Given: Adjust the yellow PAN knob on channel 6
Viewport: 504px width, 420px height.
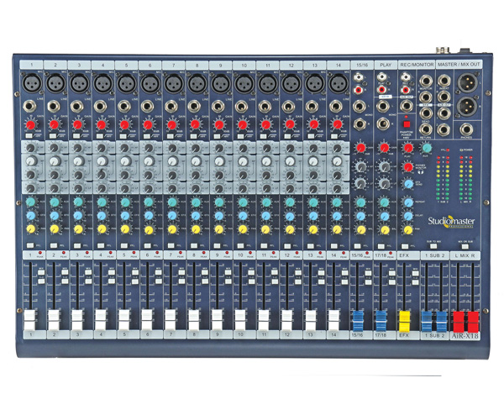Looking at the screenshot, I should pyautogui.click(x=149, y=229).
